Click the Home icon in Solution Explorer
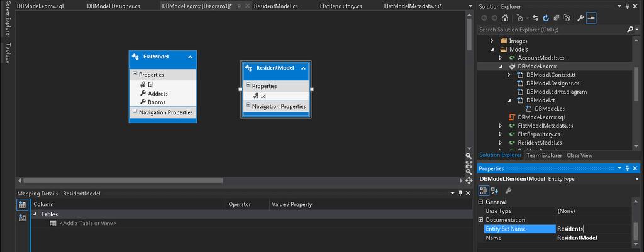 click(505, 18)
